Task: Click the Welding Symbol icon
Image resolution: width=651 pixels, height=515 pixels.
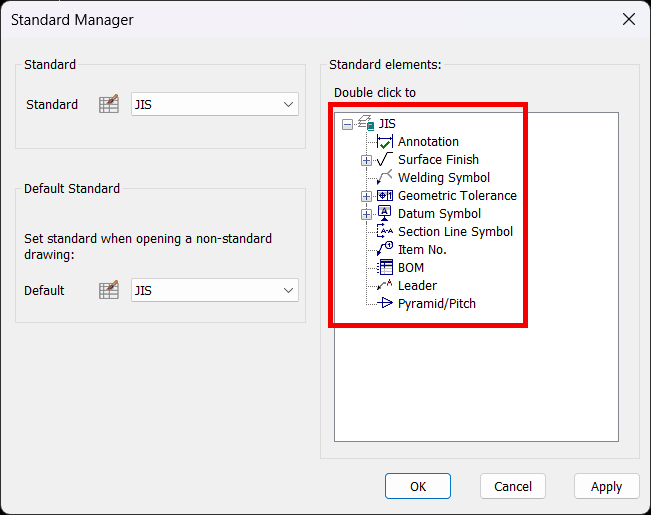Action: point(384,177)
